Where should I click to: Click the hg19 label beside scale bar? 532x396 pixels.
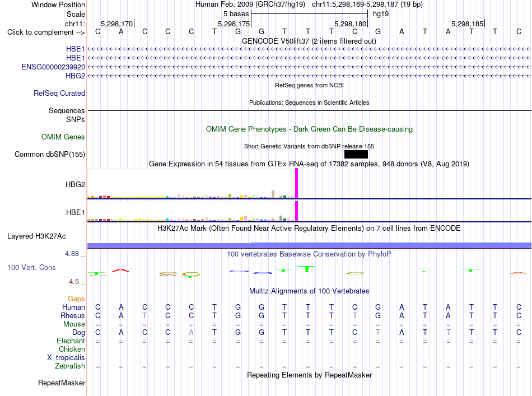(381, 14)
